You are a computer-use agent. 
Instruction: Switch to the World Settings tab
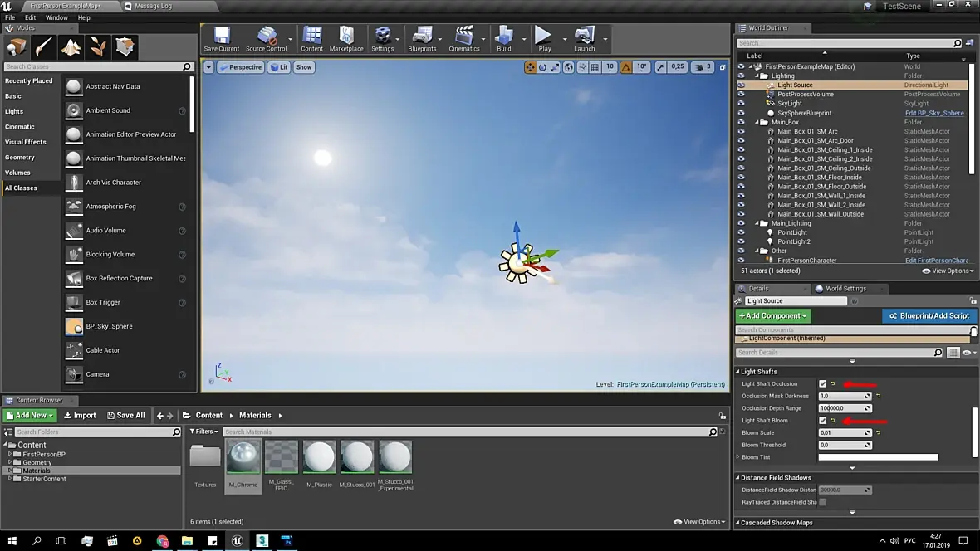point(845,289)
